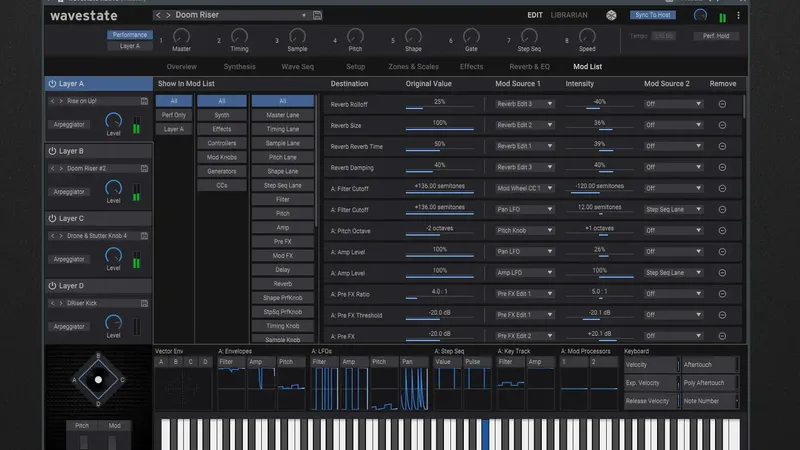Switch to the Overview tab

click(182, 67)
